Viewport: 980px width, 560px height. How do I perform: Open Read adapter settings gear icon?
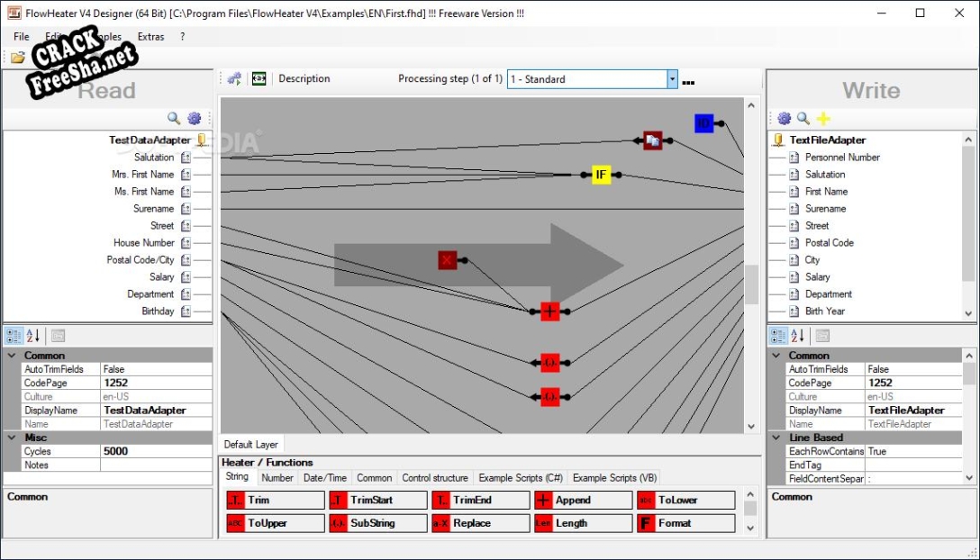(194, 118)
